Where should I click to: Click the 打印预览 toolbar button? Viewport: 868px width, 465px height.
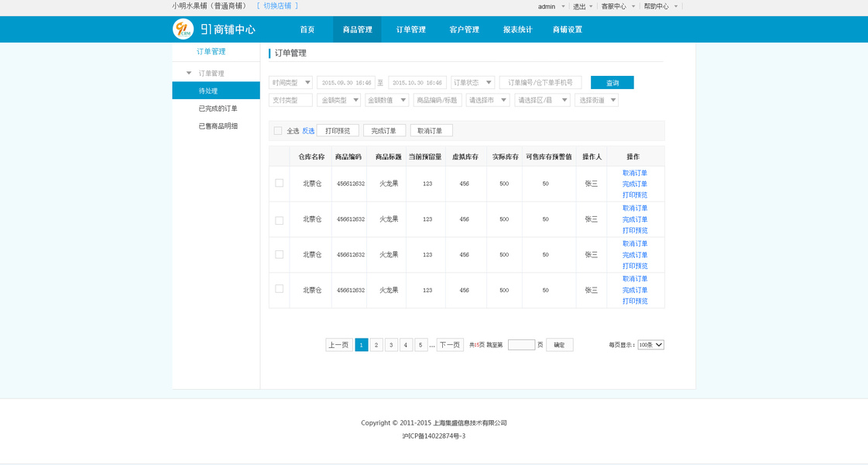tap(338, 131)
